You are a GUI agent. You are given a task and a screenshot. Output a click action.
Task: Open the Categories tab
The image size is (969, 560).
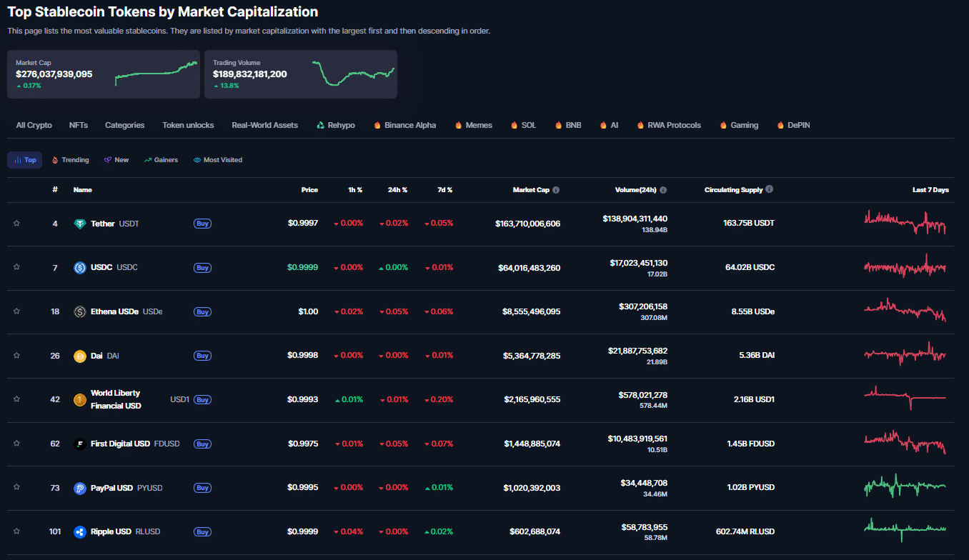coord(125,125)
